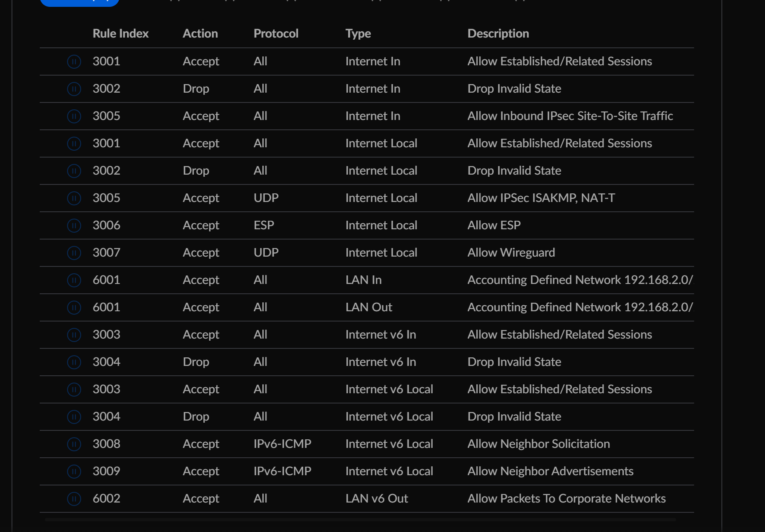Pause the Allow Inbound IPsec Site-To-Site rule
Screen dimensions: 765x532
(74, 116)
